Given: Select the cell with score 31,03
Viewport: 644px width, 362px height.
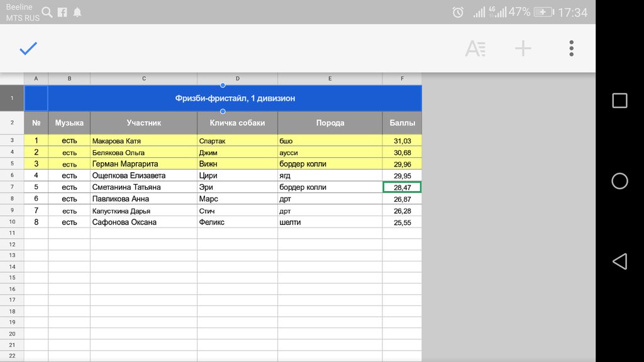Looking at the screenshot, I should (402, 141).
